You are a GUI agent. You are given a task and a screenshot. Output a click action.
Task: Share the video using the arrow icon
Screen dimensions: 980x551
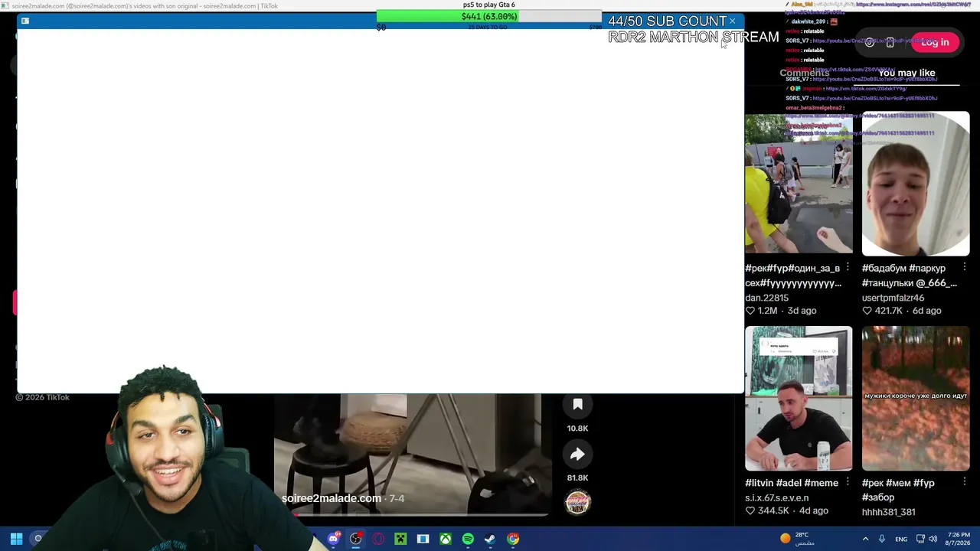578,455
